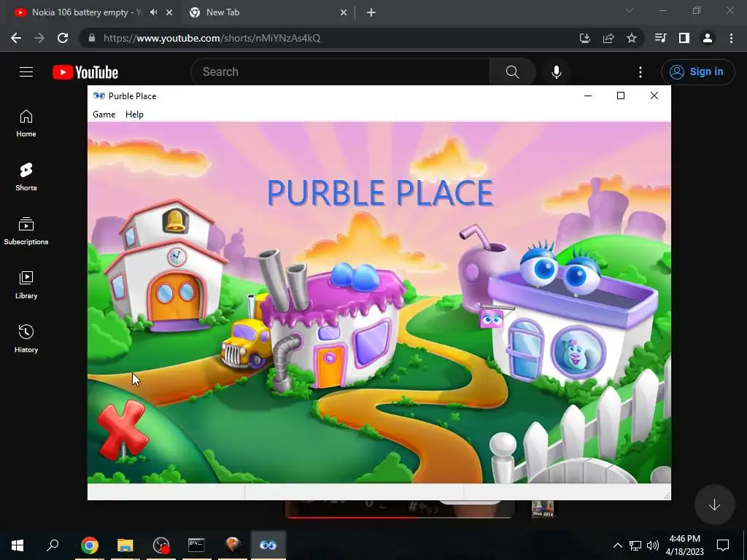The image size is (747, 560).
Task: Open Chrome three-dot menu
Action: click(731, 38)
